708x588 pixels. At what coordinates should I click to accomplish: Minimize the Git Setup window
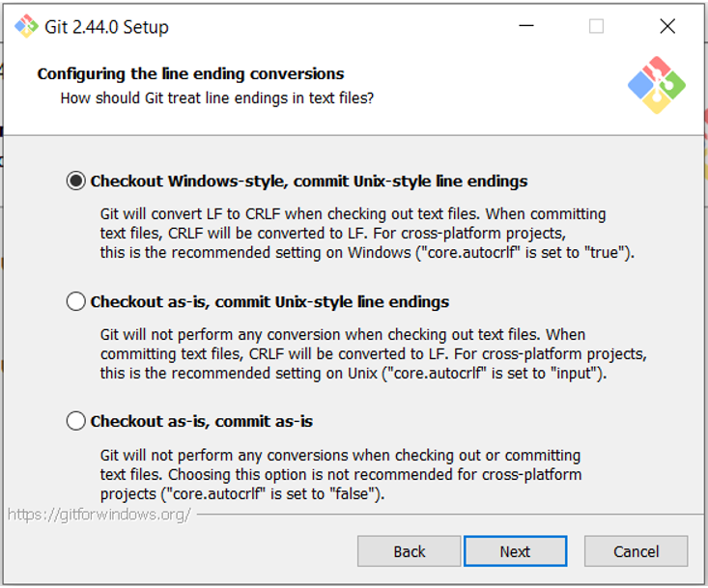(525, 26)
